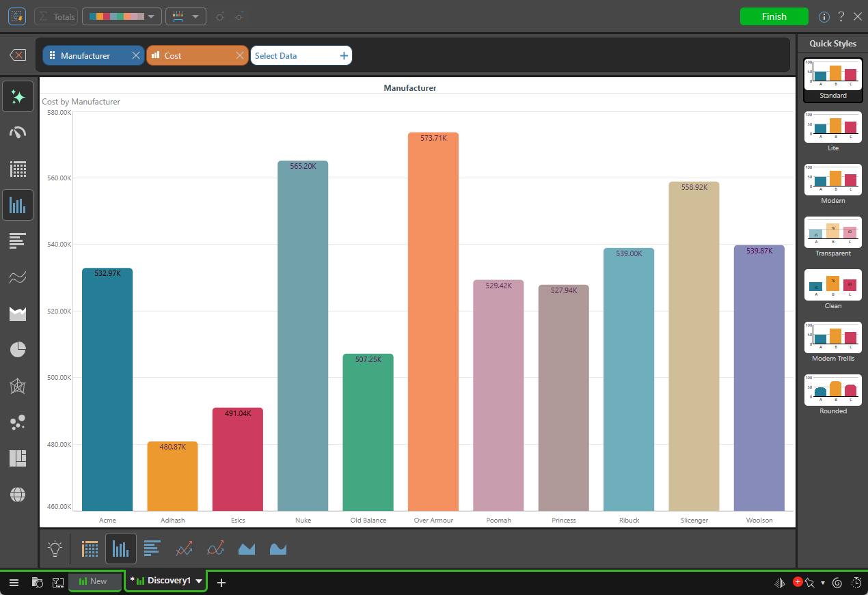
Task: Apply the Lite quick style
Action: (x=833, y=133)
